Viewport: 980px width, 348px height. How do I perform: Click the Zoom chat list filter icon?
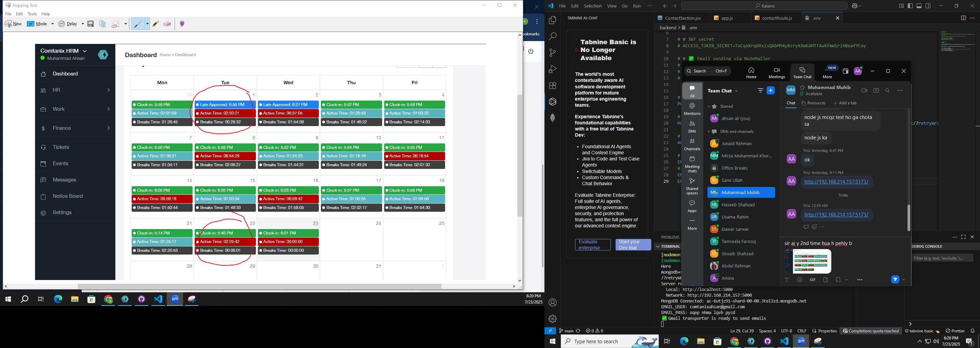[x=760, y=90]
